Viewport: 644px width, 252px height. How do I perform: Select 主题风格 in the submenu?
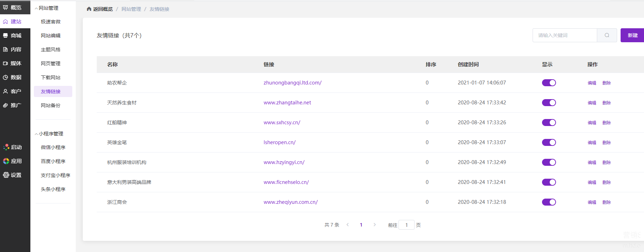point(51,50)
